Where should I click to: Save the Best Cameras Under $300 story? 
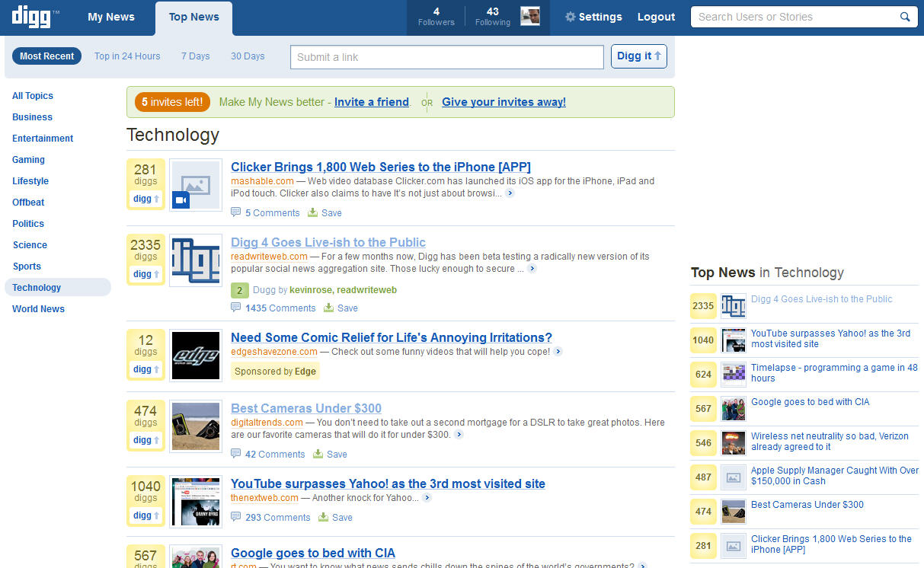click(x=331, y=455)
